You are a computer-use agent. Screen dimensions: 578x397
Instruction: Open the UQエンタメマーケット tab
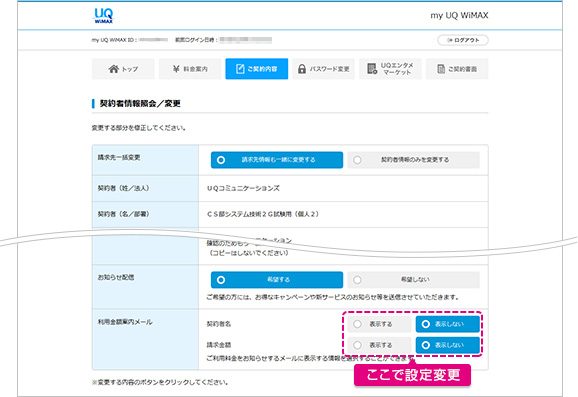pos(390,69)
